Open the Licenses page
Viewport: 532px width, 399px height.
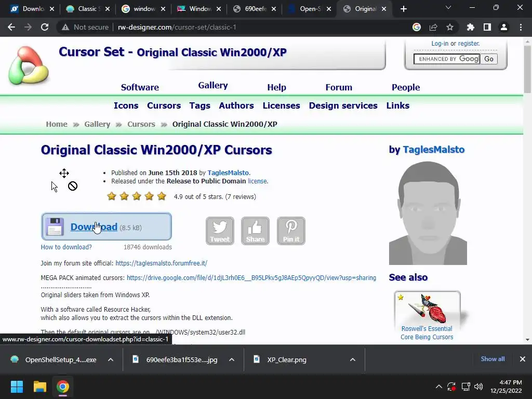click(x=281, y=105)
